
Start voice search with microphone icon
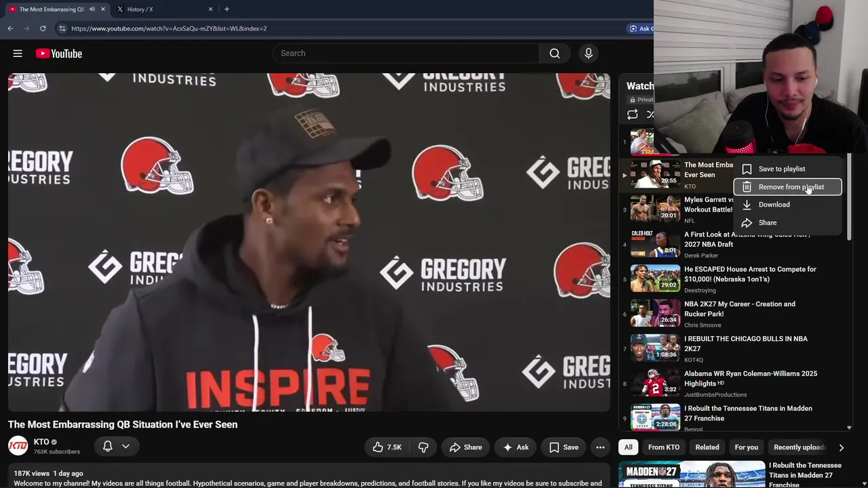(589, 54)
